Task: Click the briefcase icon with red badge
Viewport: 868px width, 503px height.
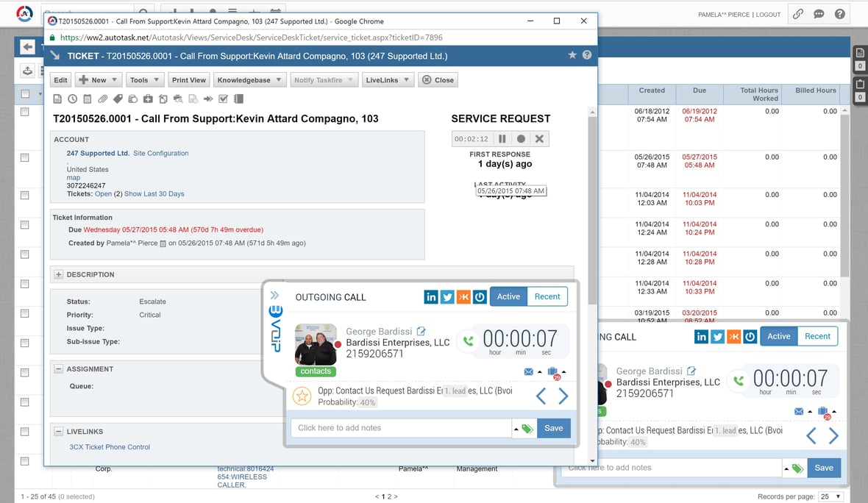Action: click(x=553, y=372)
